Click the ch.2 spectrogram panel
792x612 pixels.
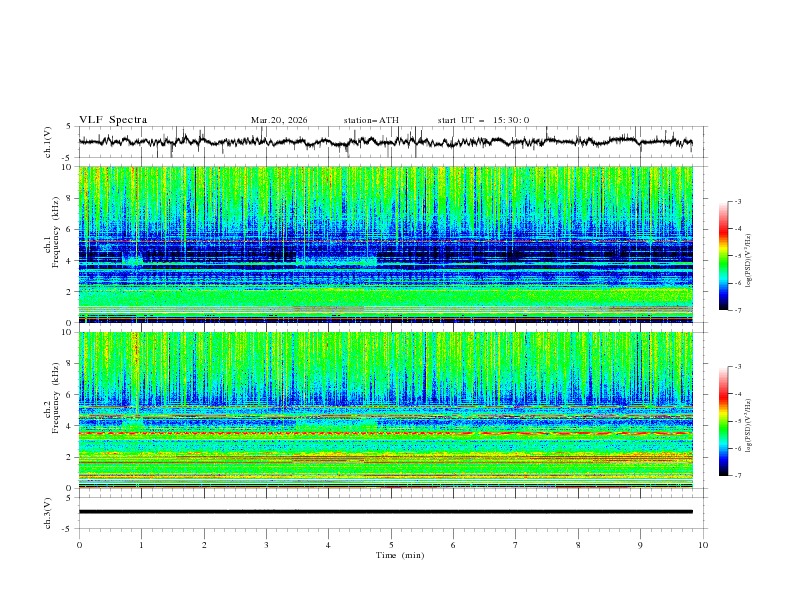(x=385, y=410)
